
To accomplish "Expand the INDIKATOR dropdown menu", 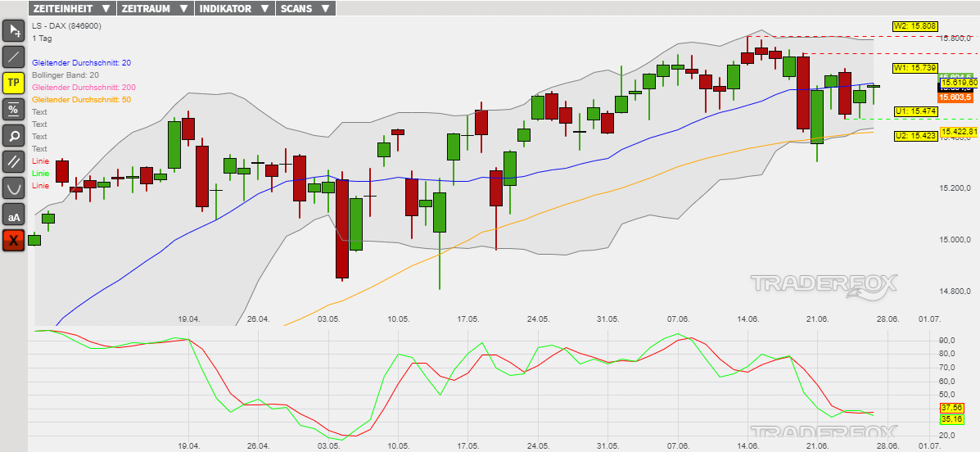I will coord(234,9).
